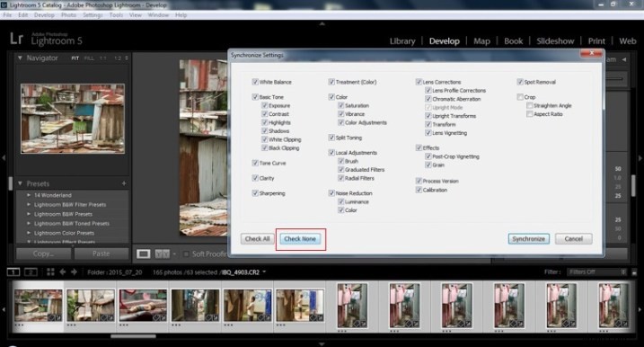Click the Paste button

point(101,254)
